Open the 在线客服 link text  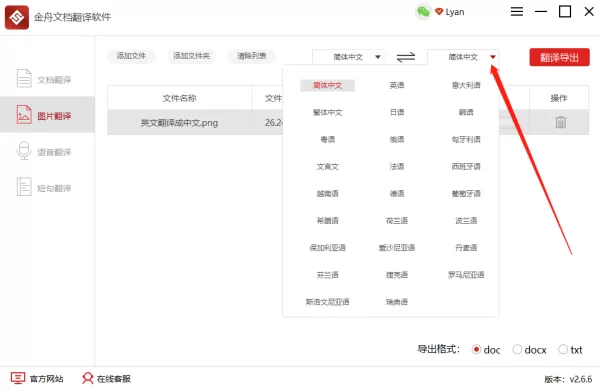(x=114, y=379)
